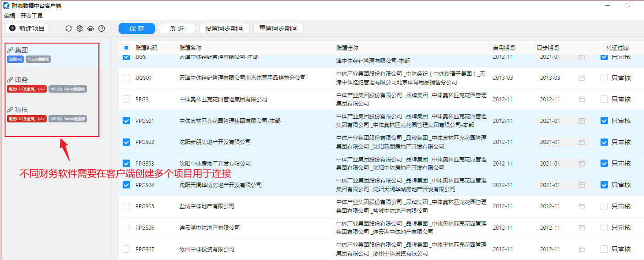This screenshot has width=644, height=260.
Task: Open the 编辑 menu
Action: pyautogui.click(x=10, y=16)
